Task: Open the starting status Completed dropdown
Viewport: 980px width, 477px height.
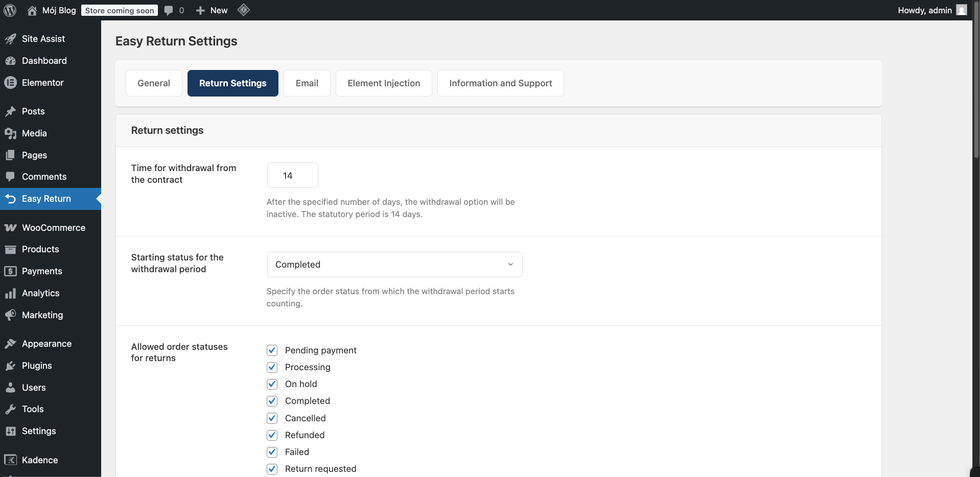Action: [x=394, y=265]
